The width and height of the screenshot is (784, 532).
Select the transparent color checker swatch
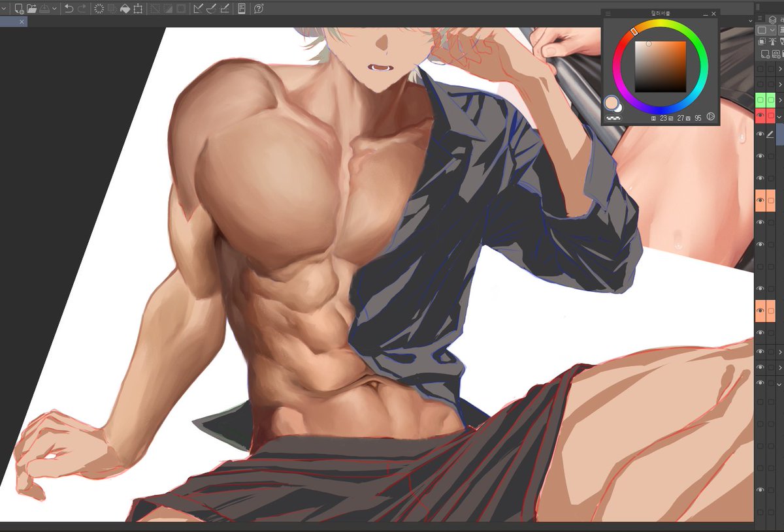point(613,118)
